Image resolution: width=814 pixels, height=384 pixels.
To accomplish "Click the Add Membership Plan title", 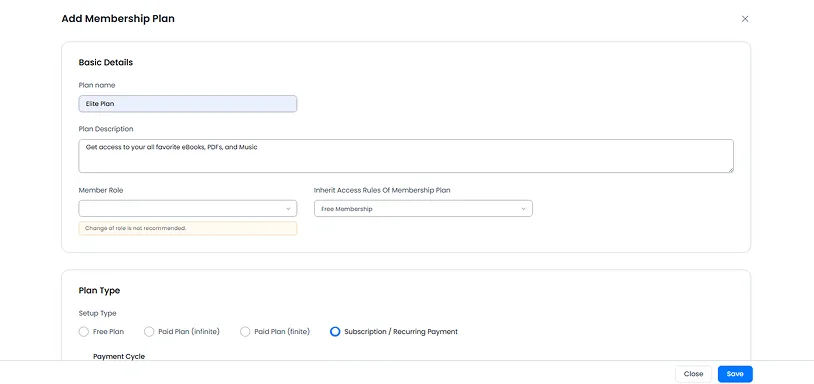I will (x=118, y=19).
